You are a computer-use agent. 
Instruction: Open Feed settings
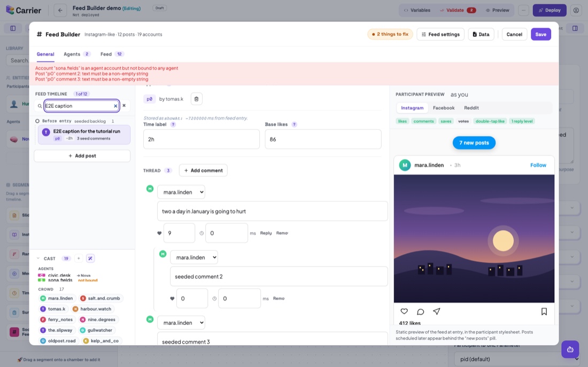coord(440,34)
